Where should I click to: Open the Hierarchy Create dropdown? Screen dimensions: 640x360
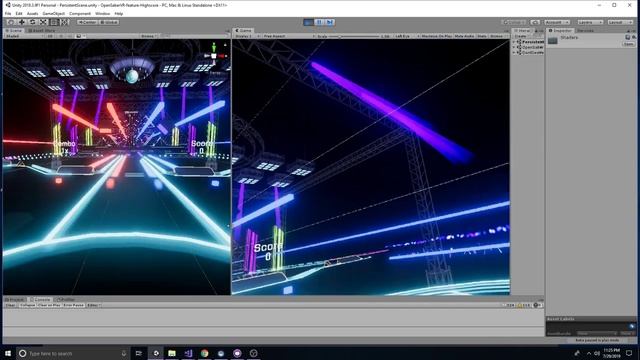pyautogui.click(x=521, y=36)
